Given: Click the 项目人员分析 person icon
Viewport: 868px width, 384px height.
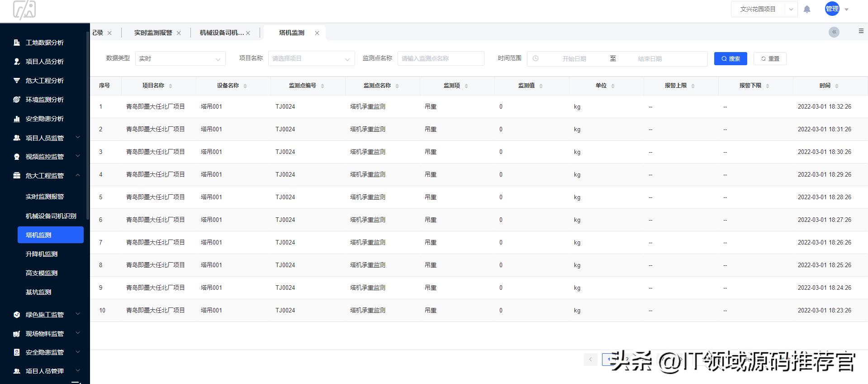Looking at the screenshot, I should click(x=17, y=62).
